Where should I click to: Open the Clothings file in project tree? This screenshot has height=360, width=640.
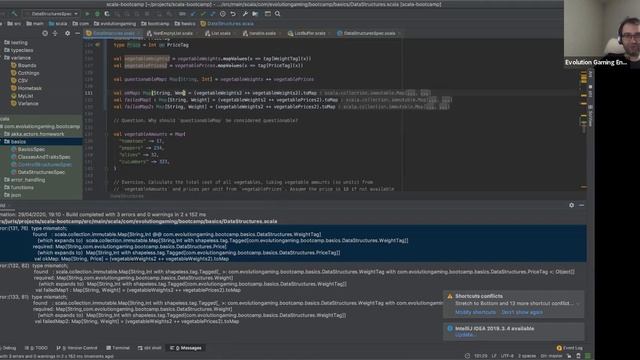point(25,73)
